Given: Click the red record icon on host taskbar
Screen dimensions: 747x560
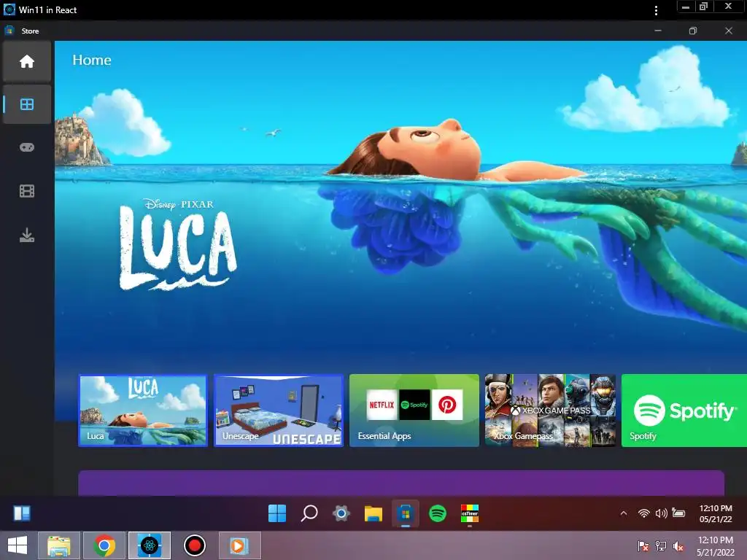Looking at the screenshot, I should [194, 545].
